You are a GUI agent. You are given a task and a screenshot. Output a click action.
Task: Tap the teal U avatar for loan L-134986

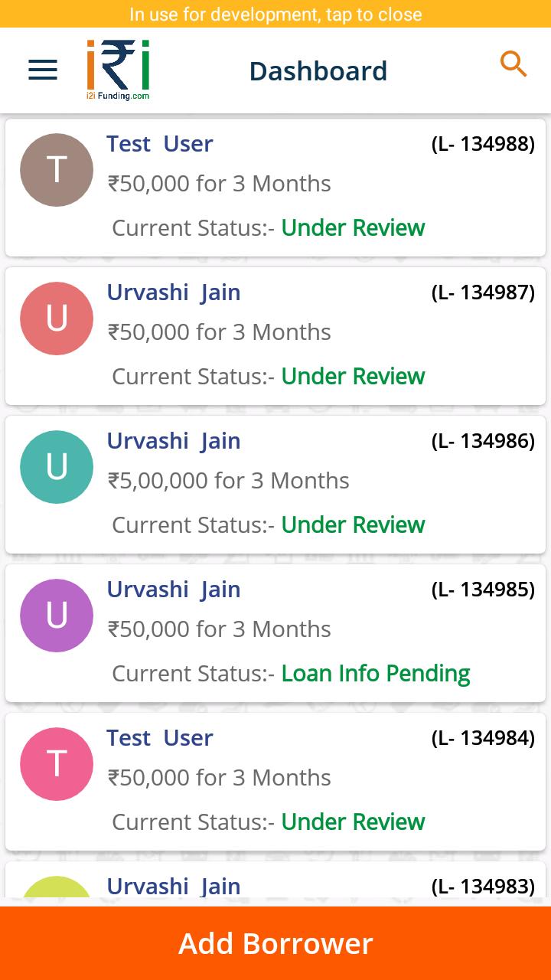pos(57,467)
